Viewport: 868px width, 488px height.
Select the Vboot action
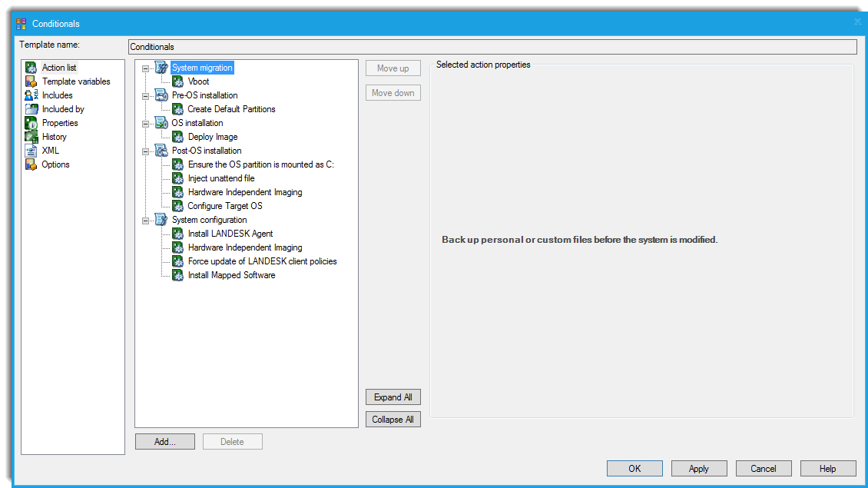(x=197, y=81)
